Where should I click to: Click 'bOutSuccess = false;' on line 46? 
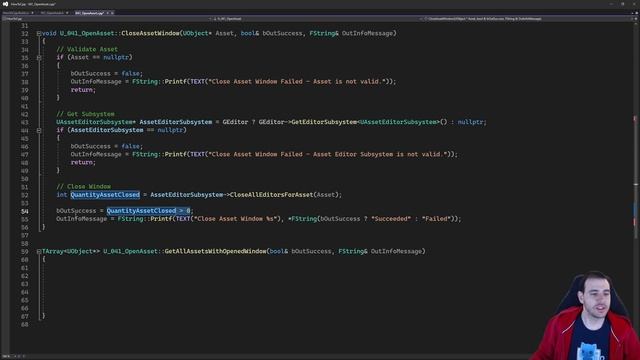click(107, 146)
